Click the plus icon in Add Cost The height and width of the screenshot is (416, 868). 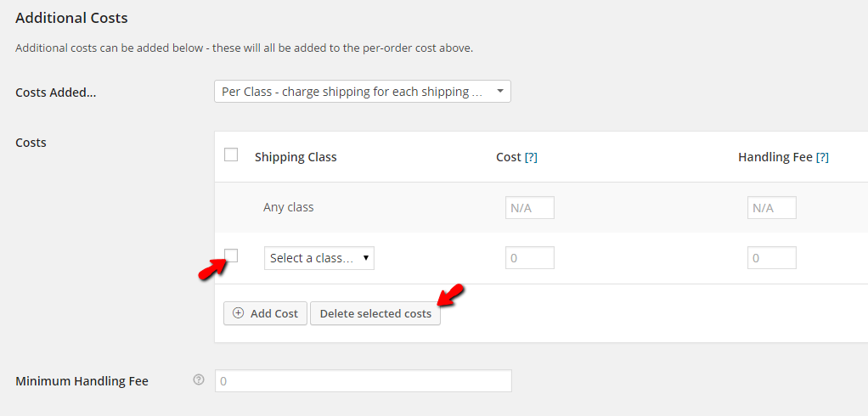click(x=238, y=313)
